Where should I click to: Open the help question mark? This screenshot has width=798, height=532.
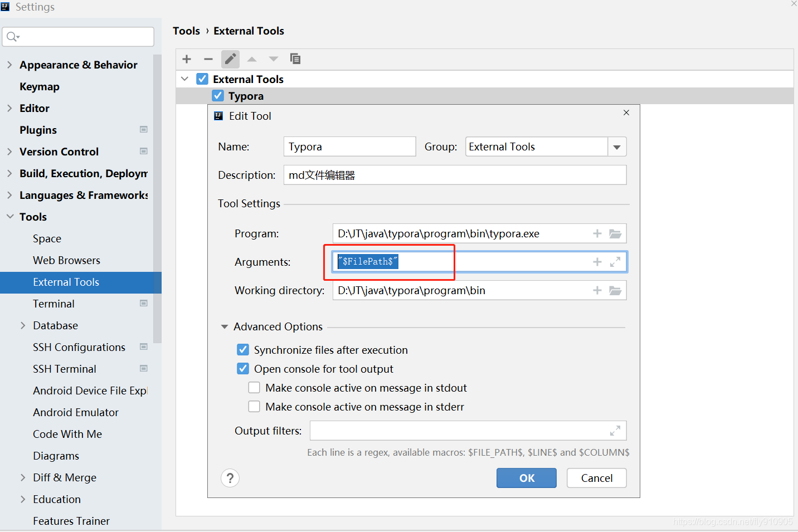tap(230, 478)
